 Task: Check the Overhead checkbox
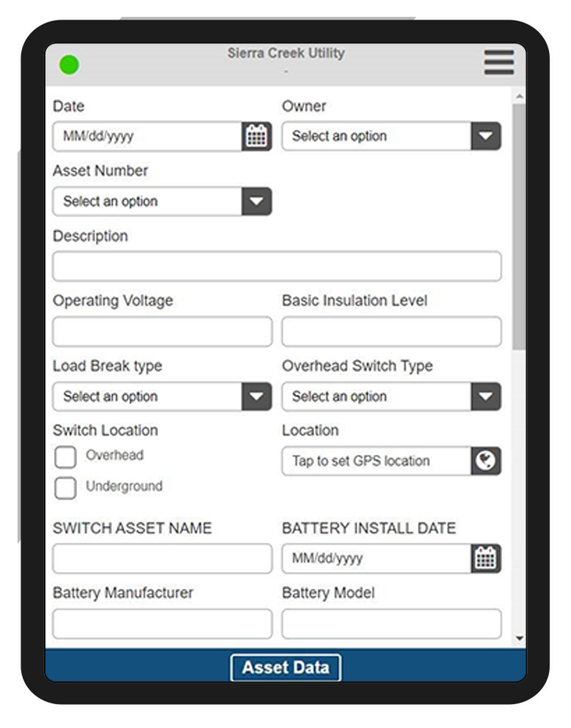tap(65, 457)
